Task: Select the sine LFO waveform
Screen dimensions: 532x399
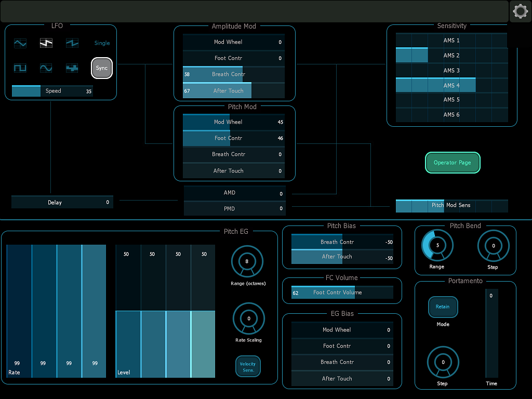Action: click(x=46, y=68)
